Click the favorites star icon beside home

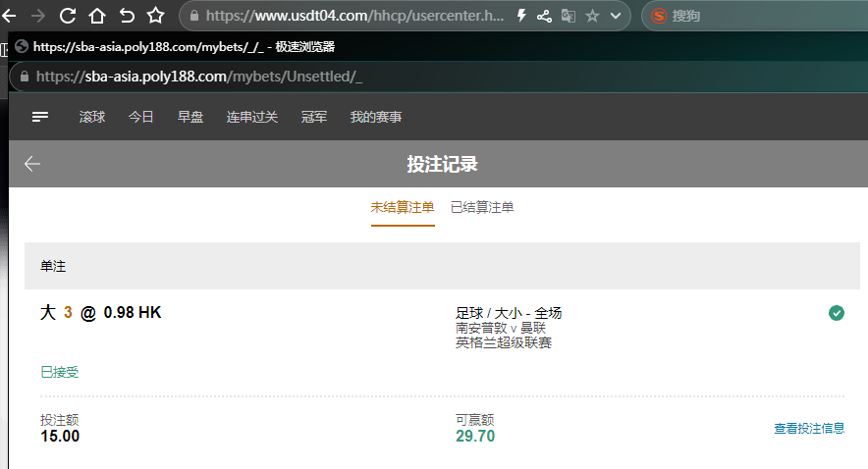pos(155,16)
